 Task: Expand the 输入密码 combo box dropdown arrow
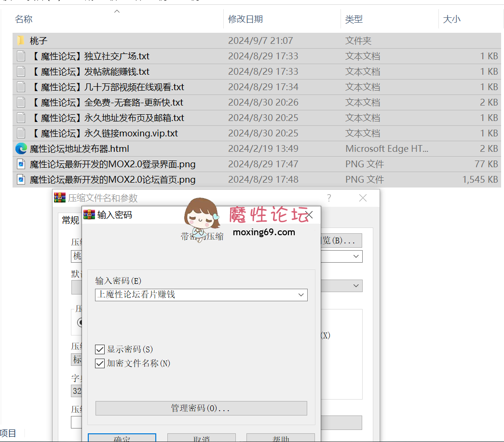(301, 295)
